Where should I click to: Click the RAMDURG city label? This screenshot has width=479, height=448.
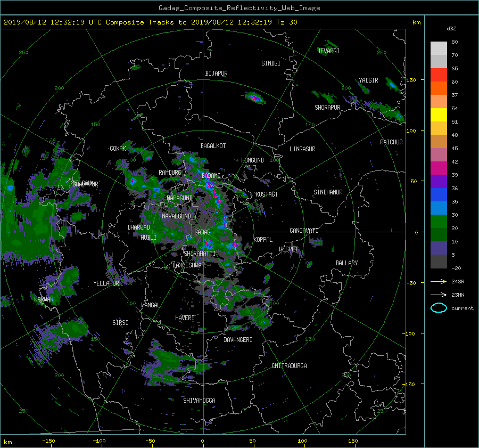click(170, 173)
